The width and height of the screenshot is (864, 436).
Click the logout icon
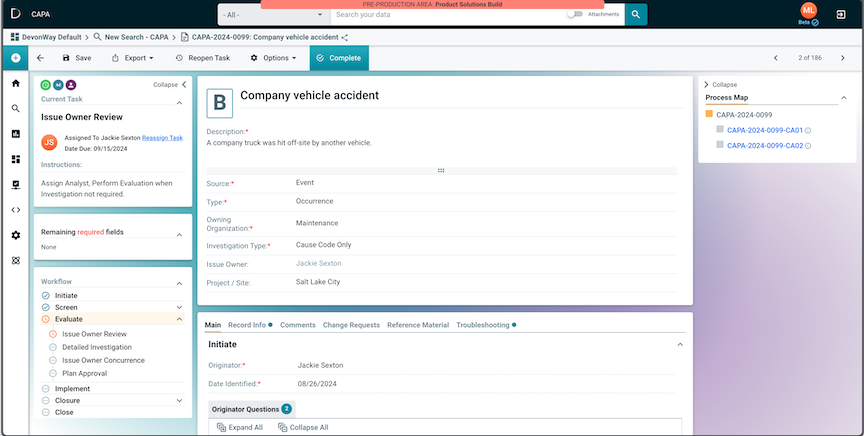(x=841, y=15)
